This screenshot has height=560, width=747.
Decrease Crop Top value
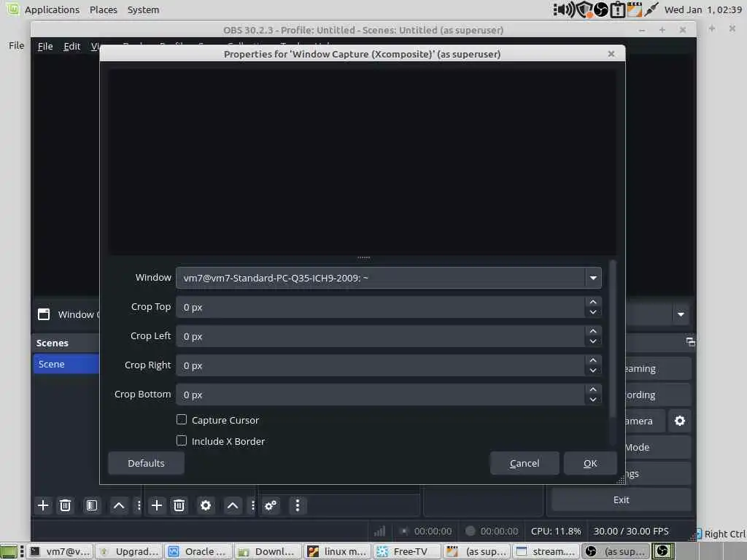tap(593, 312)
